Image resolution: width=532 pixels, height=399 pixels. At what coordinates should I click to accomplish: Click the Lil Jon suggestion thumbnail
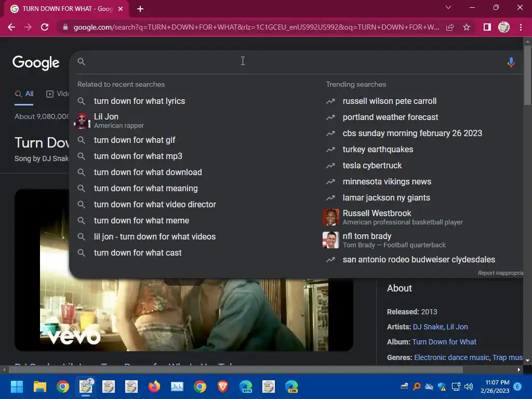click(x=82, y=121)
